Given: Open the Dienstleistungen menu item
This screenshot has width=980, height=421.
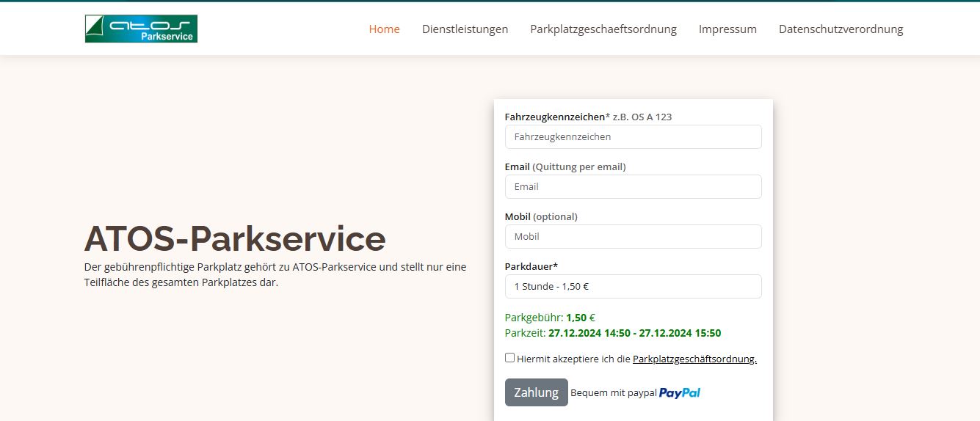Looking at the screenshot, I should tap(465, 29).
